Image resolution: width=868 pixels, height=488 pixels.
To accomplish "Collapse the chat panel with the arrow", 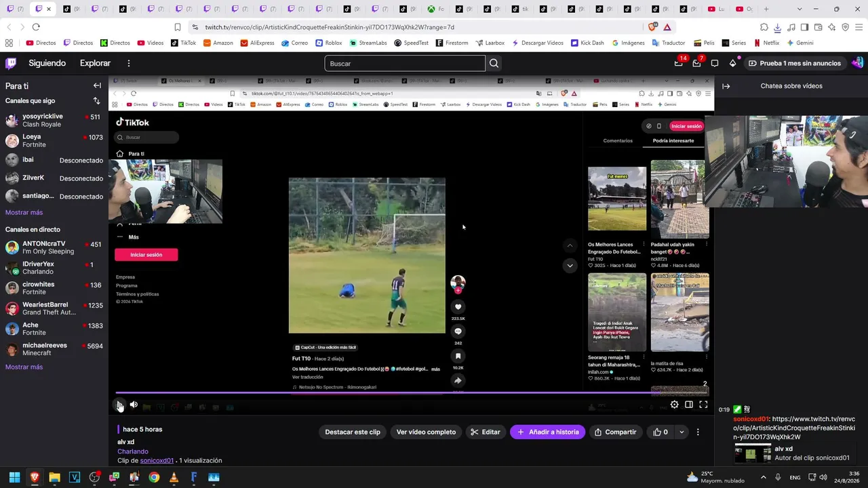I will [726, 86].
